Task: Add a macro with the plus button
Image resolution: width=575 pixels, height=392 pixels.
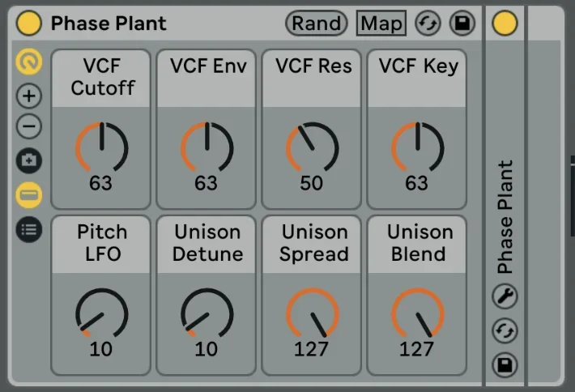Action: click(29, 96)
